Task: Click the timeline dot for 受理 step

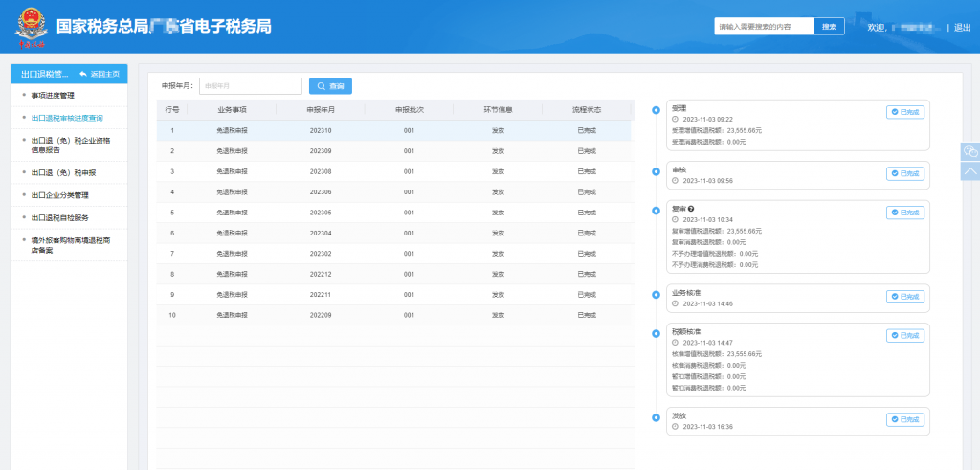Action: 656,111
